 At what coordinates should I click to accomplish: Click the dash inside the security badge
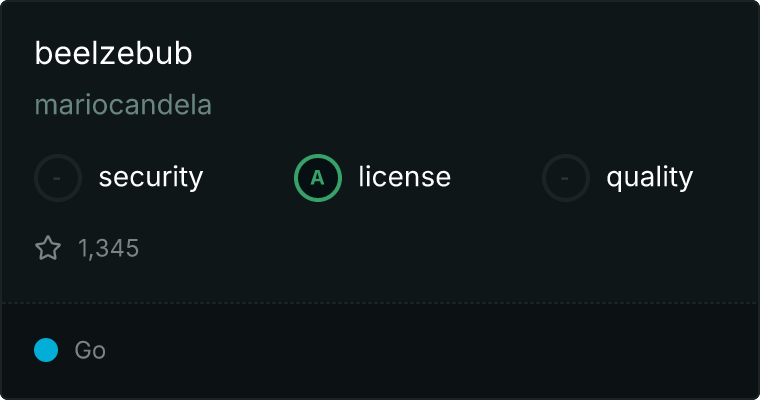pyautogui.click(x=57, y=178)
